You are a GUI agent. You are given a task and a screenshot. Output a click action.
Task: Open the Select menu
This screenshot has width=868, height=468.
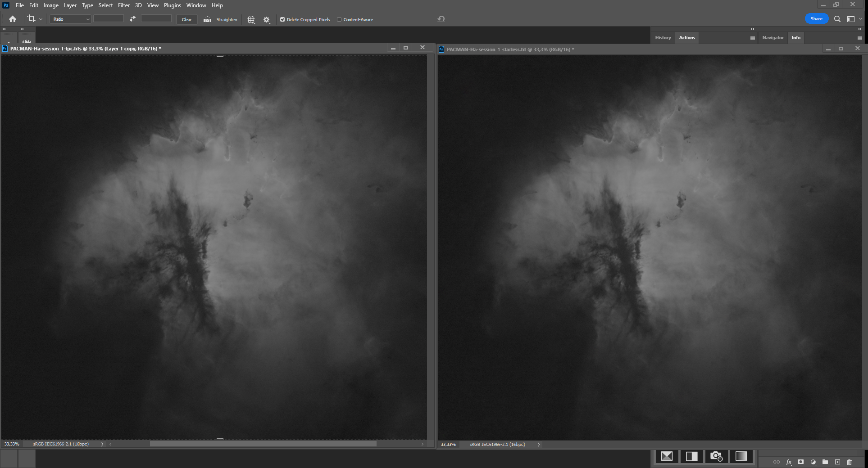pyautogui.click(x=106, y=5)
